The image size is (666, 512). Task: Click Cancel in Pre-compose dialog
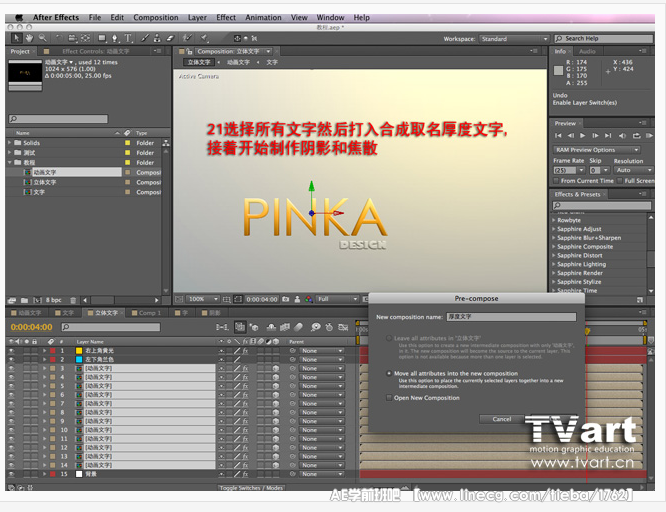[x=502, y=419]
